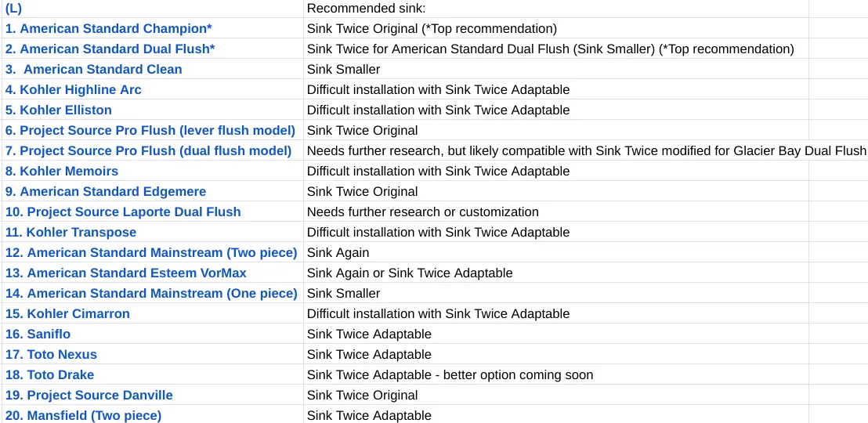Open Project Source Pro Flush lever model
Screen dimensions: 868x423
coord(150,131)
